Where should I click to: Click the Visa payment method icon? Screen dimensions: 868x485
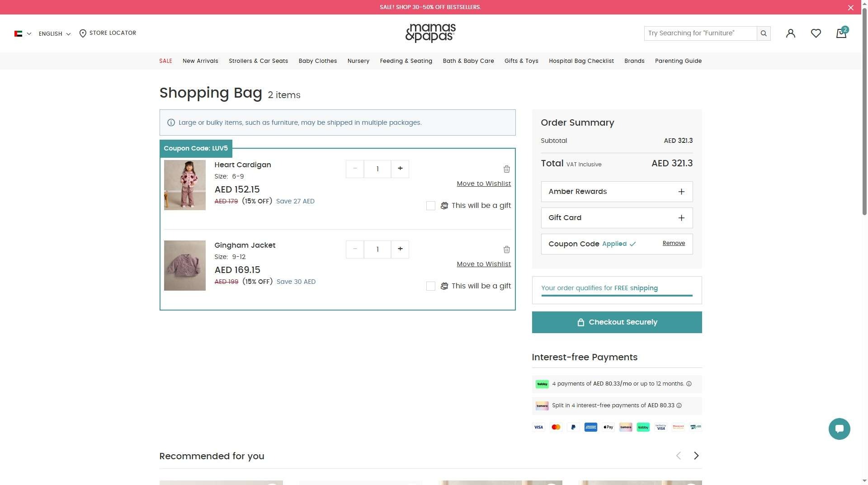tap(538, 427)
